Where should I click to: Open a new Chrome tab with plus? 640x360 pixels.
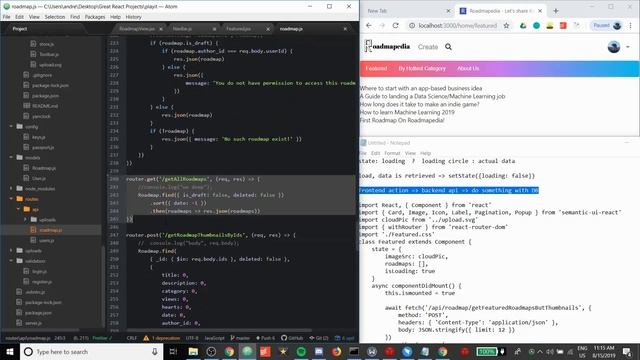[556, 11]
